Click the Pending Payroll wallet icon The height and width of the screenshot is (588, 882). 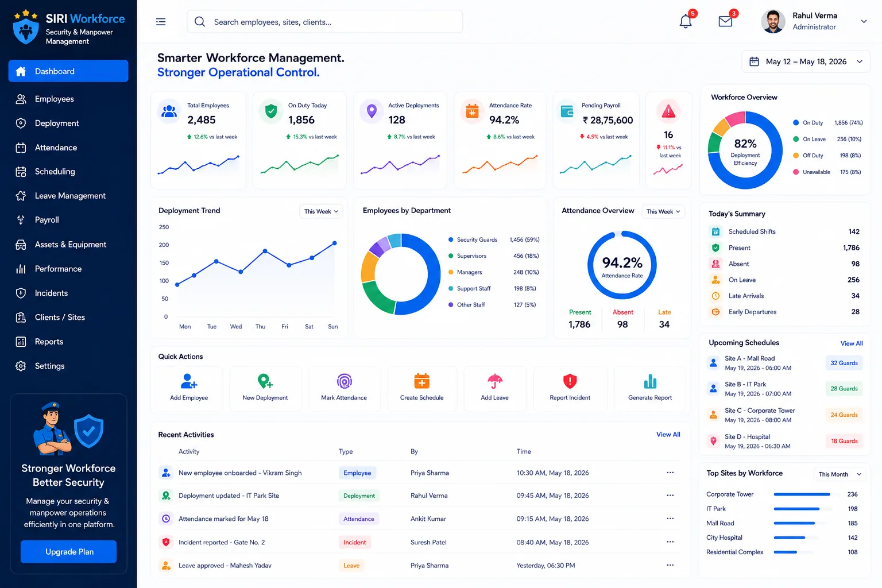567,111
